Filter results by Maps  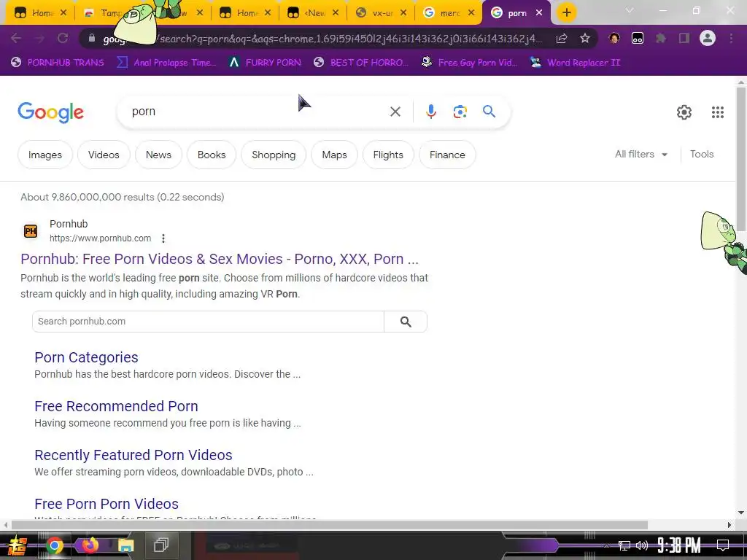click(334, 155)
